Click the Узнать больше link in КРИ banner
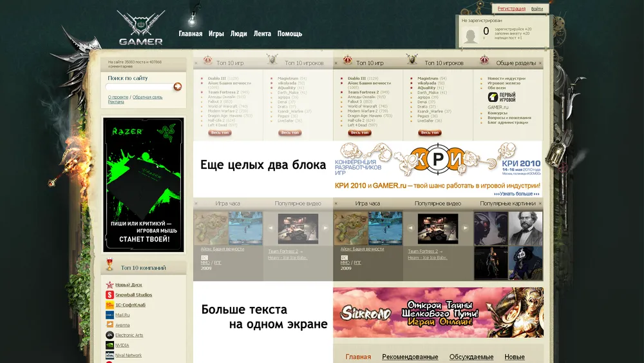The image size is (644, 363). coord(516,193)
